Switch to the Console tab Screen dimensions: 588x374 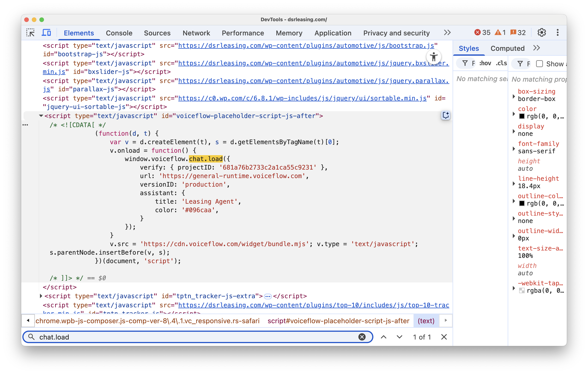tap(119, 33)
